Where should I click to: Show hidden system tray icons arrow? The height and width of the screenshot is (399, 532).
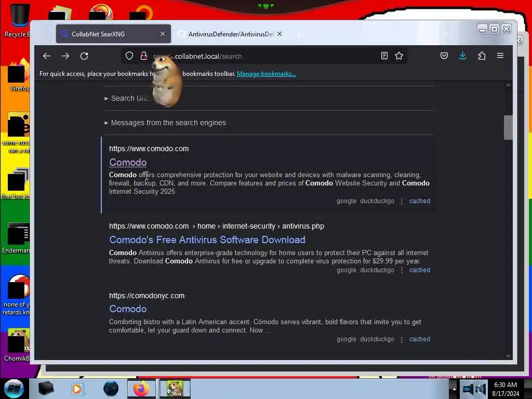tap(454, 389)
